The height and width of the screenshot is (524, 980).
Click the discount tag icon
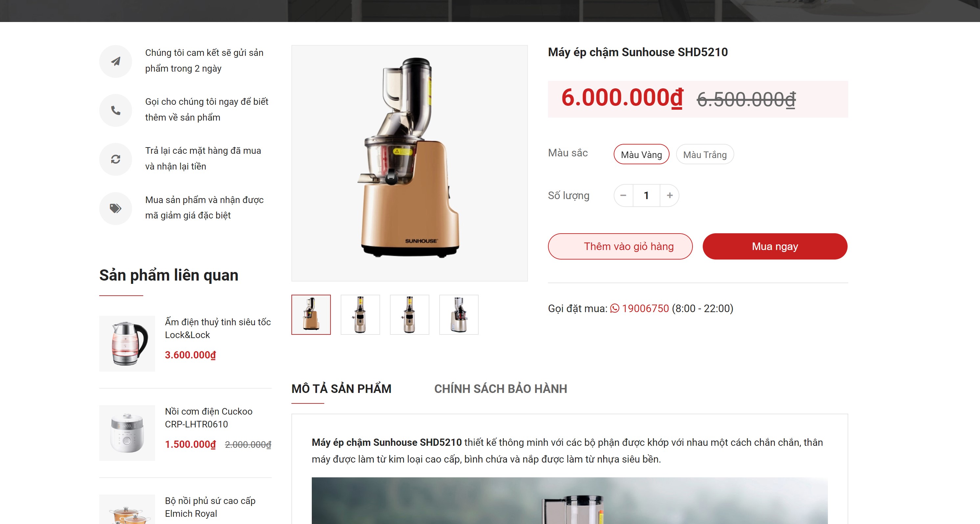tap(115, 208)
